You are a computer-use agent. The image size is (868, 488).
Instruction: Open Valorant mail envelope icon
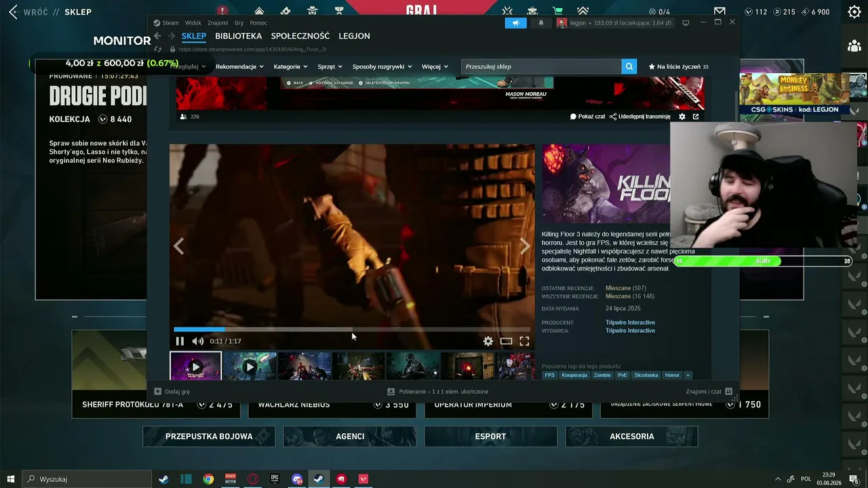[719, 12]
